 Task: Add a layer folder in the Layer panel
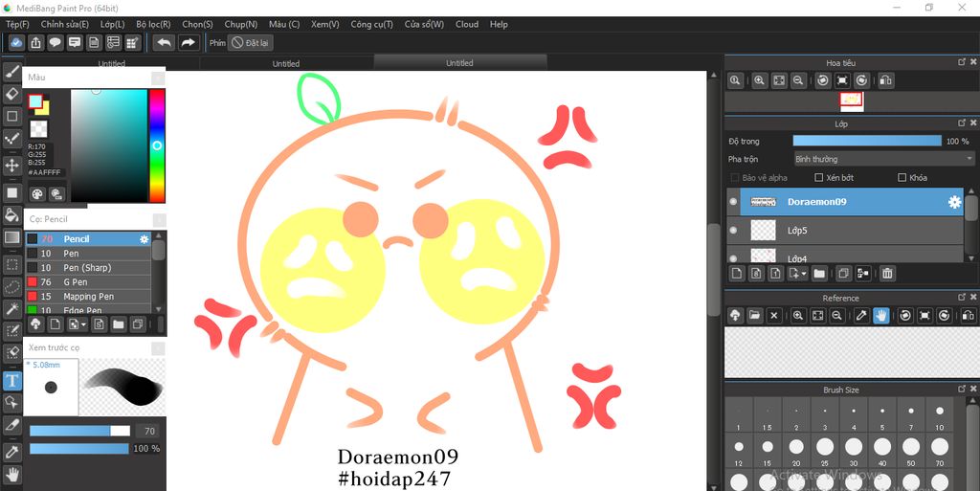pyautogui.click(x=819, y=273)
